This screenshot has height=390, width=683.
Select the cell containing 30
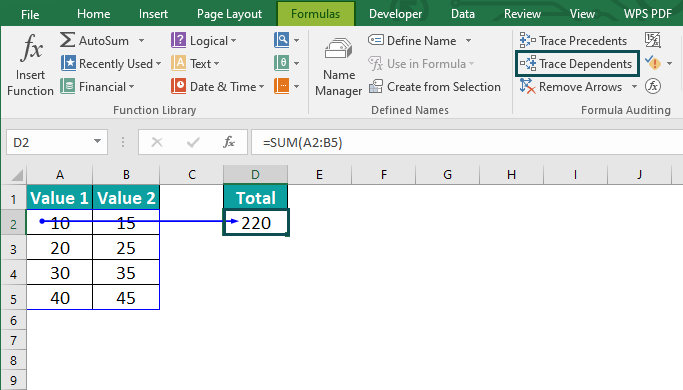(x=60, y=272)
